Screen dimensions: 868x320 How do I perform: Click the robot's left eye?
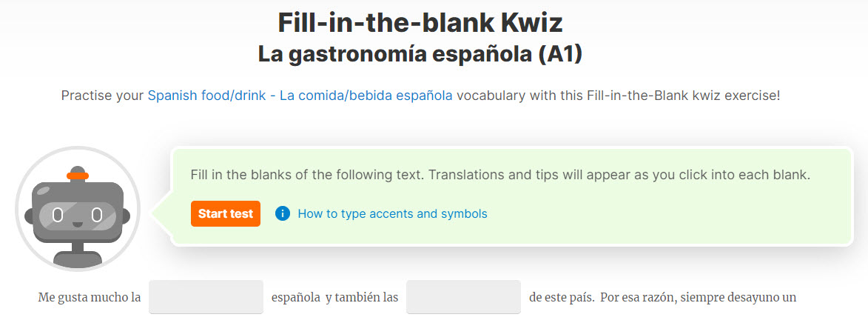point(58,215)
